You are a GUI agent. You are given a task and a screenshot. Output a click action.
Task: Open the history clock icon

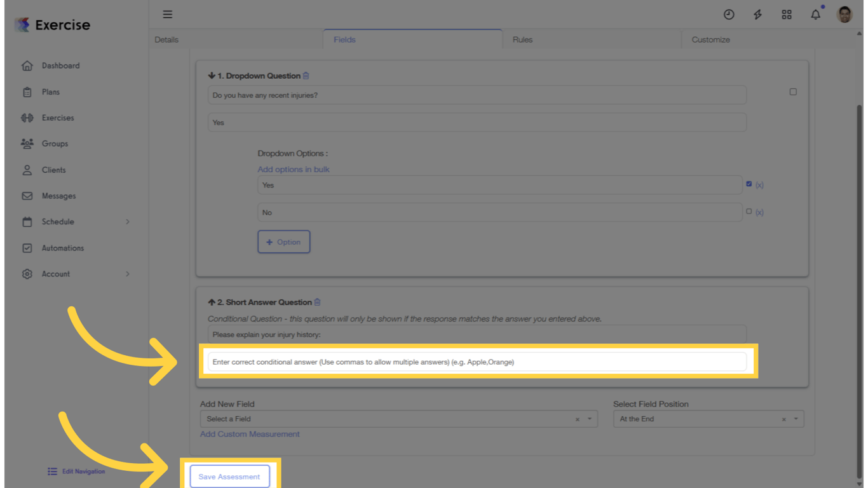[729, 14]
